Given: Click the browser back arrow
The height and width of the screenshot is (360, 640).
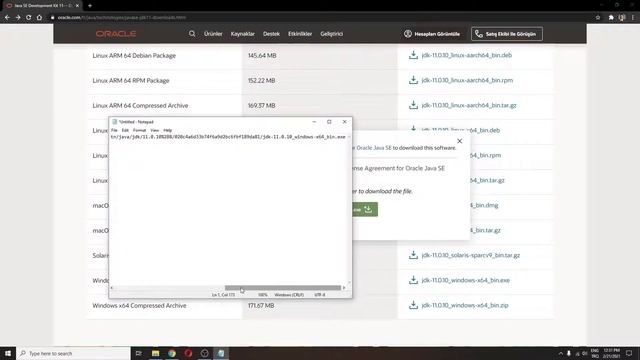Looking at the screenshot, I should pyautogui.click(x=7, y=18).
